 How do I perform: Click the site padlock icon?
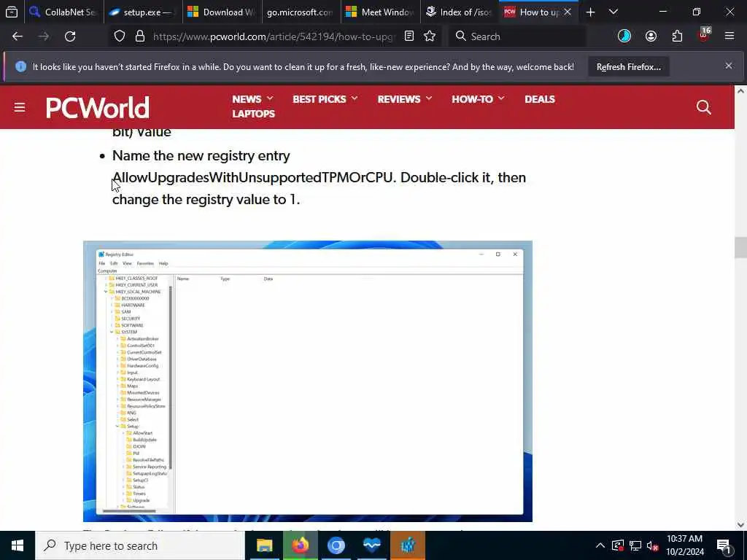pos(140,36)
